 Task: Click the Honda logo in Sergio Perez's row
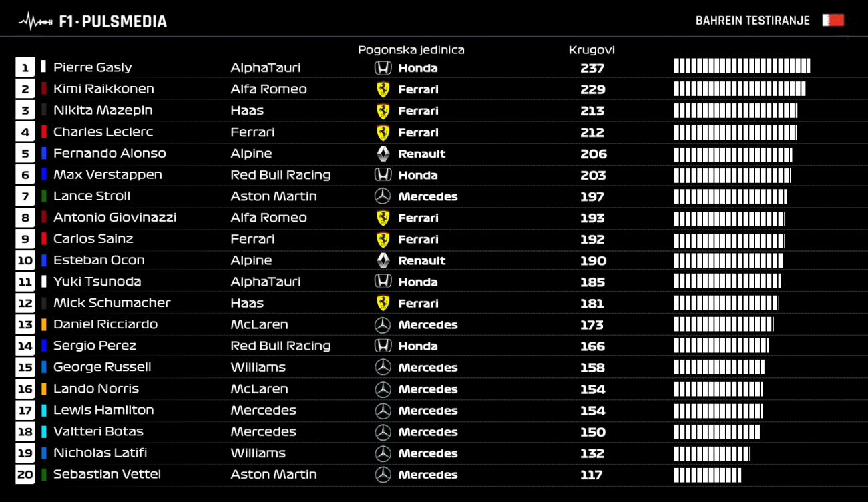(383, 346)
